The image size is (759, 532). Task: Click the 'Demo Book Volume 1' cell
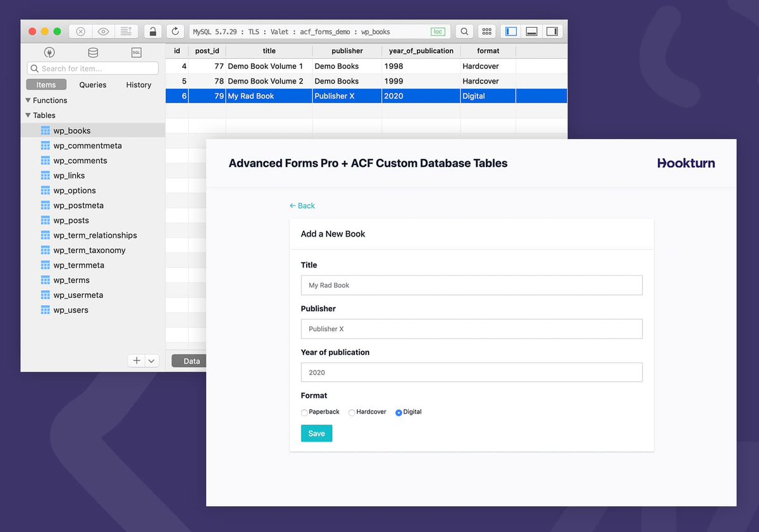pos(269,66)
